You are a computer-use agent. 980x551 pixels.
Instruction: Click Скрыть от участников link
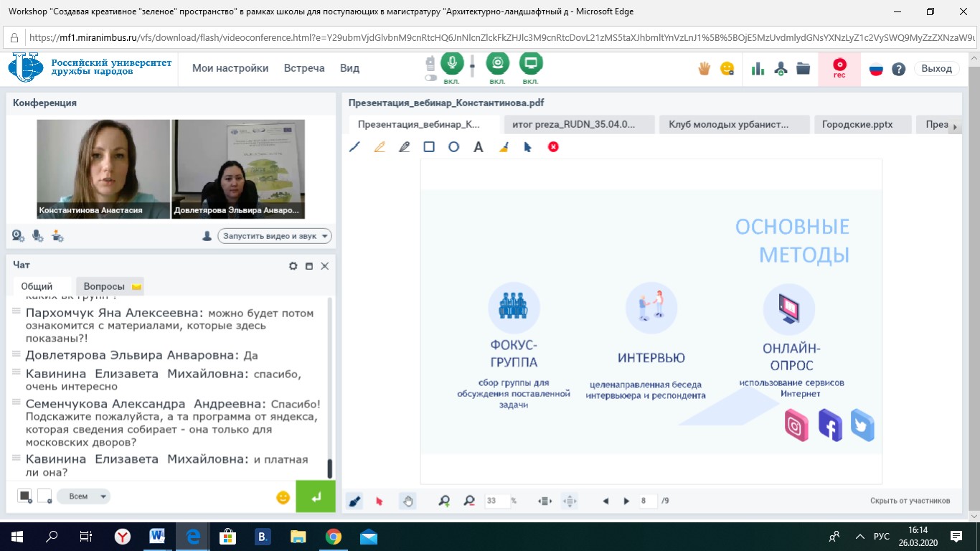(910, 501)
